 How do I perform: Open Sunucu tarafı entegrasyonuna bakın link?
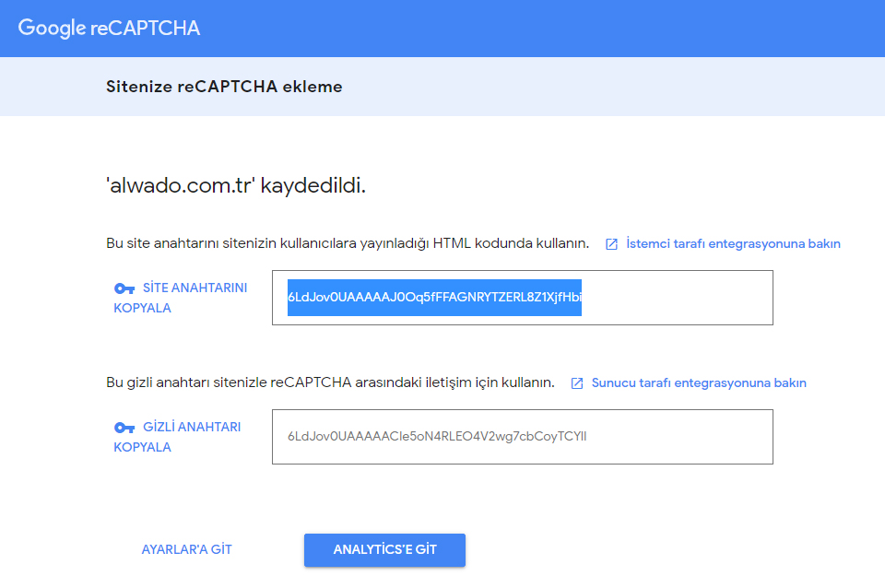pyautogui.click(x=699, y=382)
